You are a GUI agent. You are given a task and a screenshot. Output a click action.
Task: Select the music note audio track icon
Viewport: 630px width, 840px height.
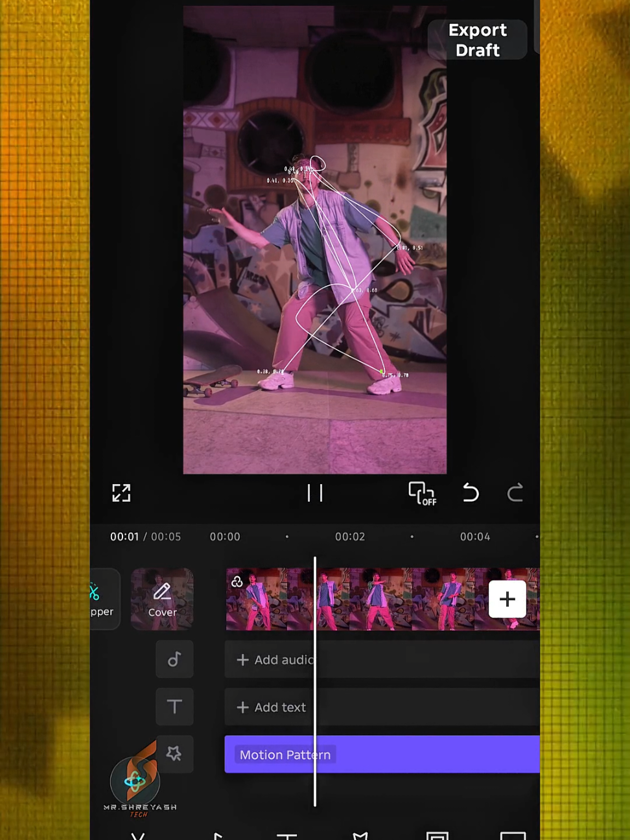pyautogui.click(x=174, y=659)
